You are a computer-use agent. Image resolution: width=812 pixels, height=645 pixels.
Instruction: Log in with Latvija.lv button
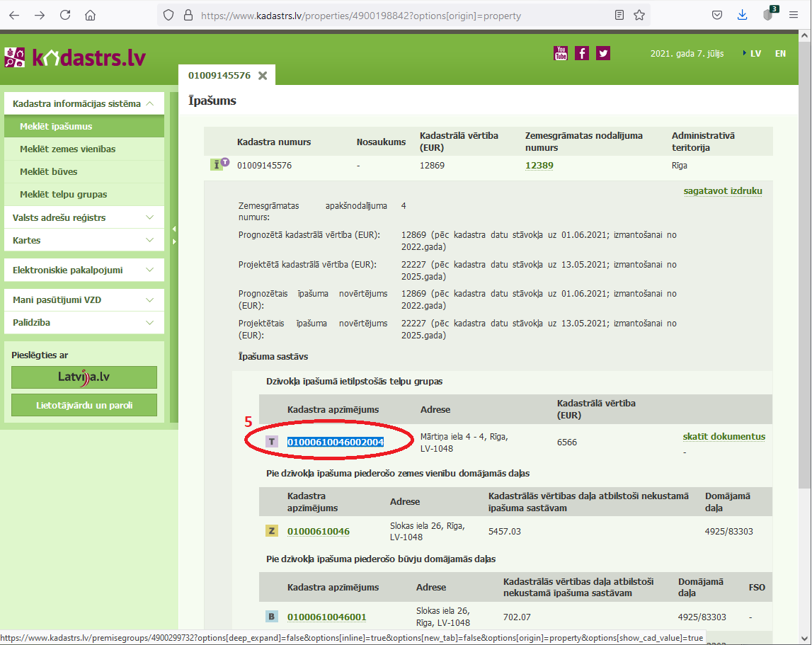[84, 377]
